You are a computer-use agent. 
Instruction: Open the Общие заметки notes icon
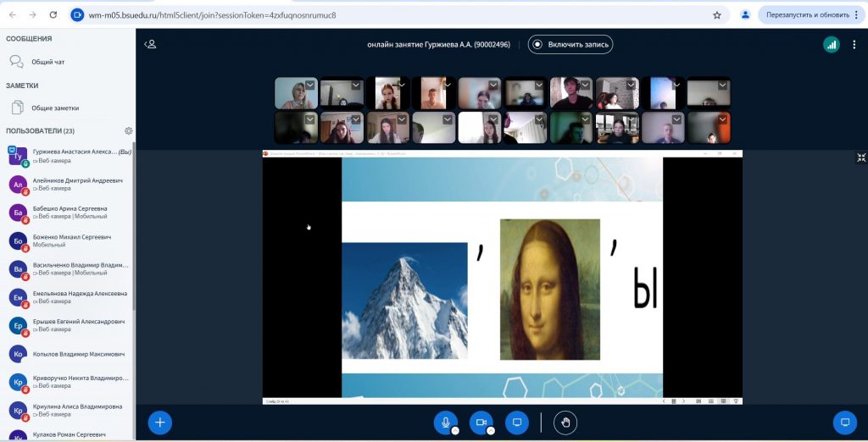[x=18, y=108]
